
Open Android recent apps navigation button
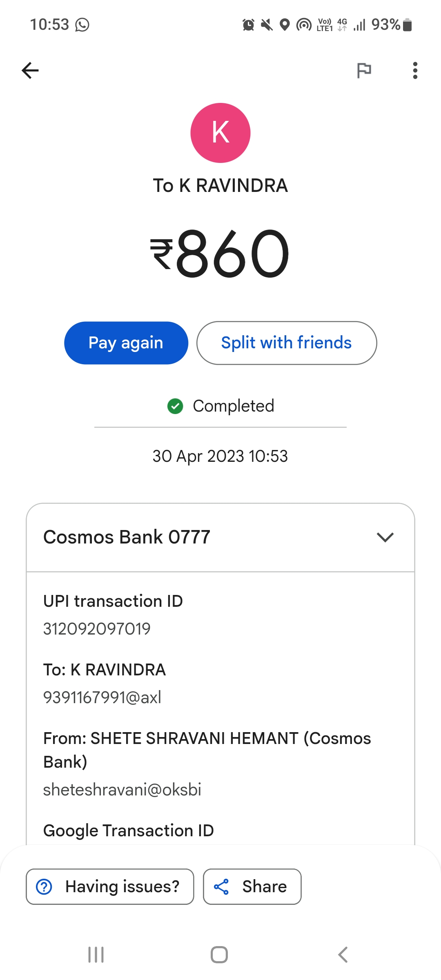tap(96, 955)
